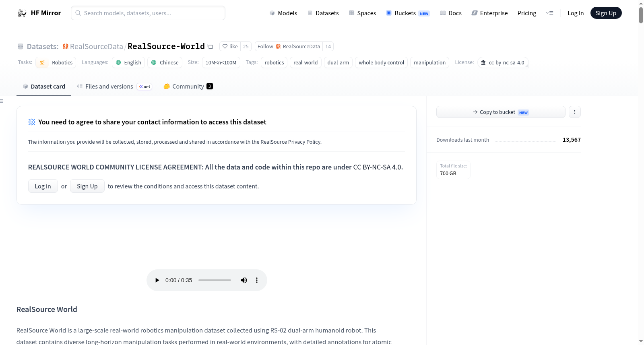The width and height of the screenshot is (644, 345).
Task: Click the HF Mirror logo icon
Action: click(x=22, y=13)
